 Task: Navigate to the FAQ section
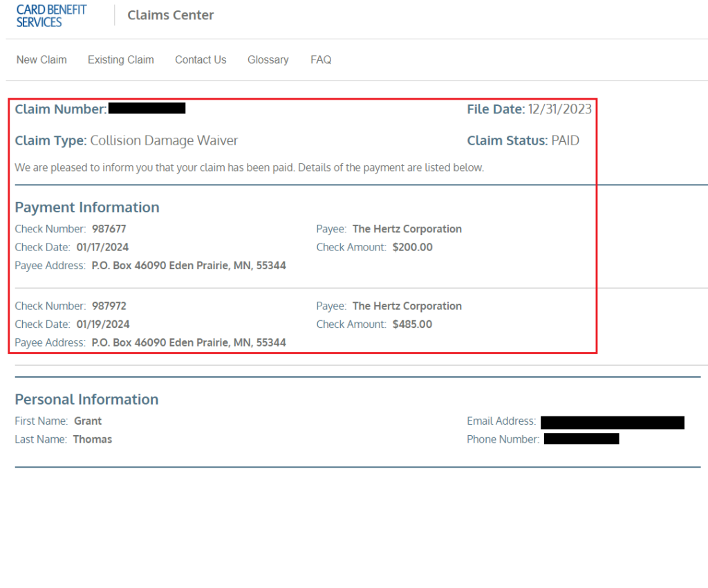point(321,59)
